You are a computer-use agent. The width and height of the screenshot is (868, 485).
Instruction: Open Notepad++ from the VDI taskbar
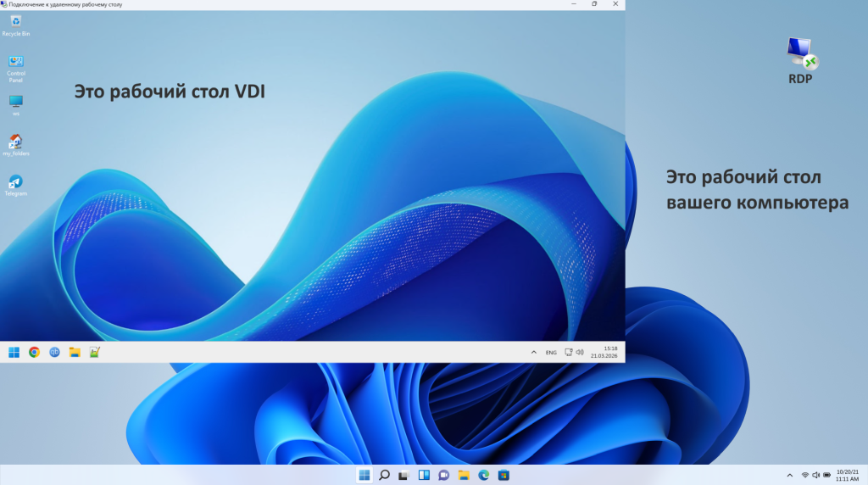[x=95, y=352]
